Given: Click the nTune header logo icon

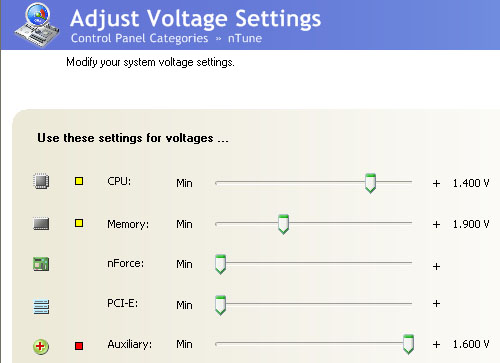Looking at the screenshot, I should point(37,25).
